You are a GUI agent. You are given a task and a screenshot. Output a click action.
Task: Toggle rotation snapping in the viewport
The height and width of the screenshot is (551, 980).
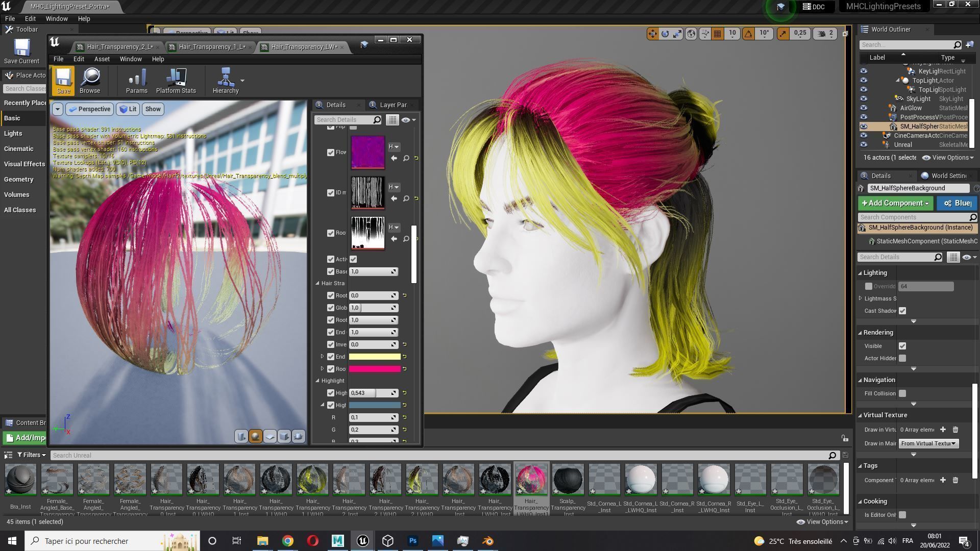pos(748,34)
